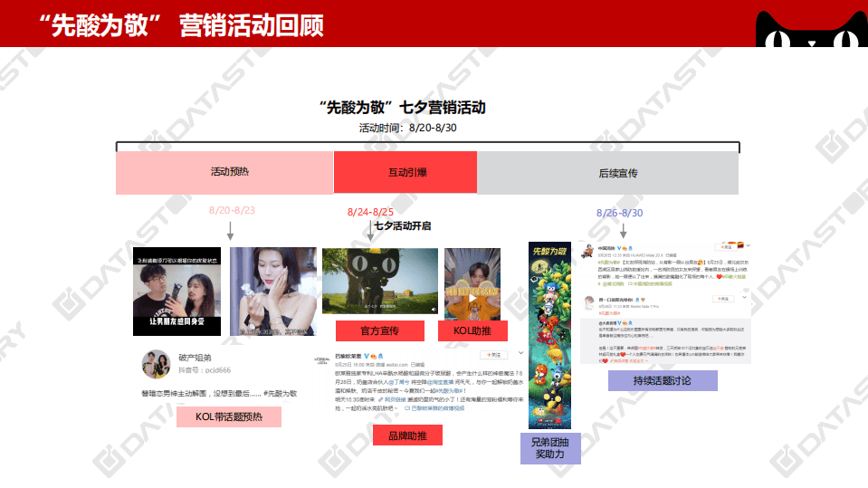Select the 活动预热 phase block
Viewport: 868px width, 488px height.
point(224,173)
